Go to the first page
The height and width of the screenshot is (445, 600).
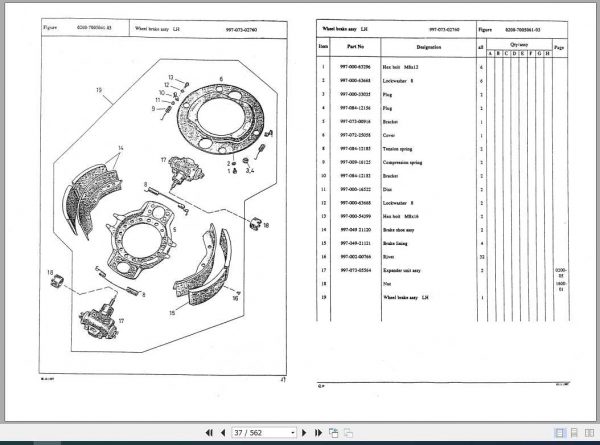tap(209, 433)
